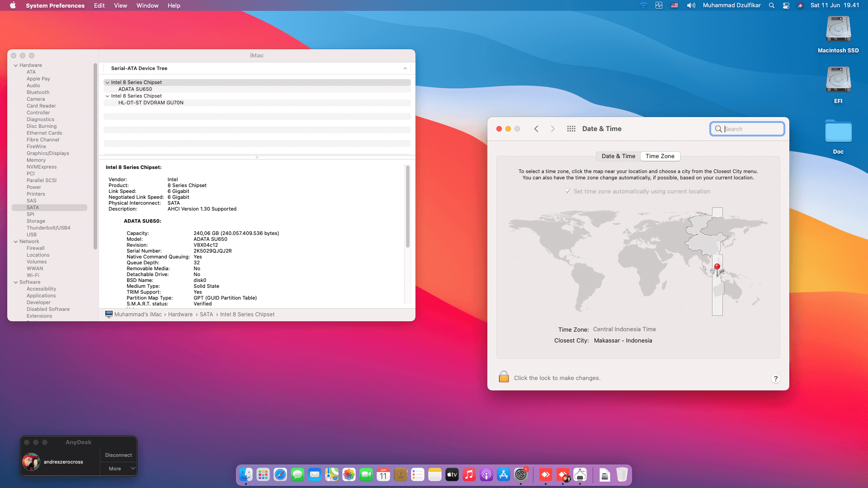Click the details pane vertical scrollbar
The width and height of the screenshot is (868, 488).
coord(407,206)
